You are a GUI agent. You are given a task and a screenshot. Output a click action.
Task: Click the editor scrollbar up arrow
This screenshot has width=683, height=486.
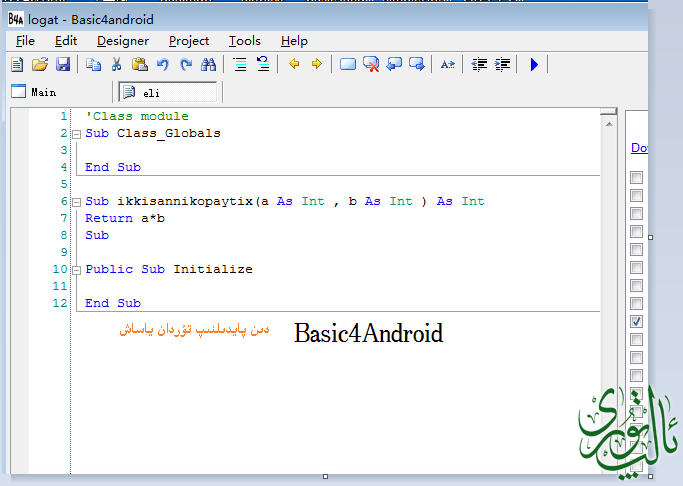pos(609,125)
